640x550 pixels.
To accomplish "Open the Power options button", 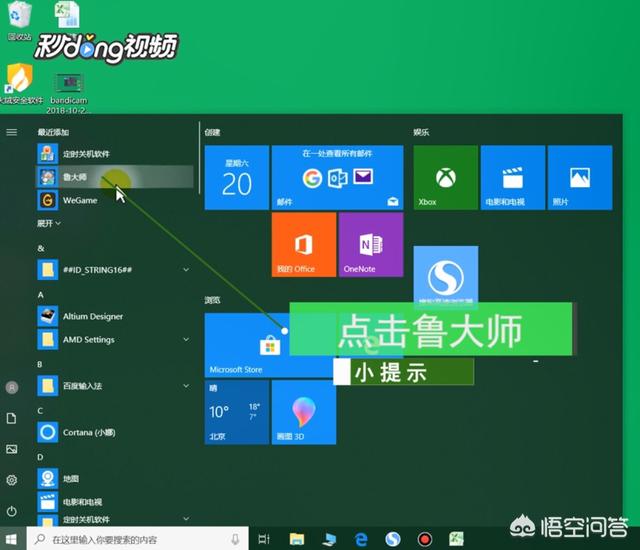I will pyautogui.click(x=12, y=511).
